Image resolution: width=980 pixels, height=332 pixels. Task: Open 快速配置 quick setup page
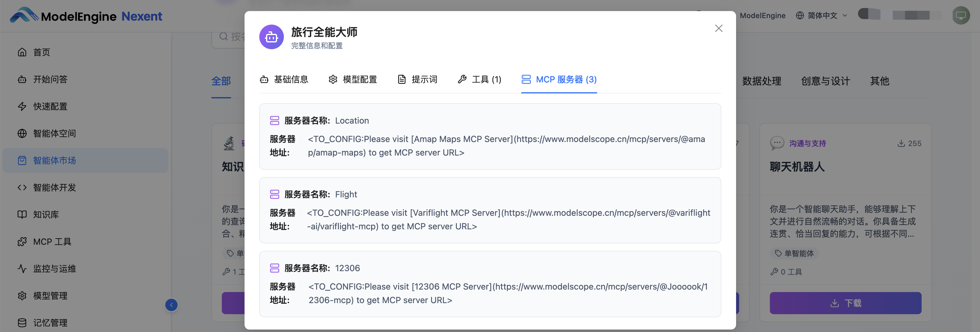click(x=50, y=106)
